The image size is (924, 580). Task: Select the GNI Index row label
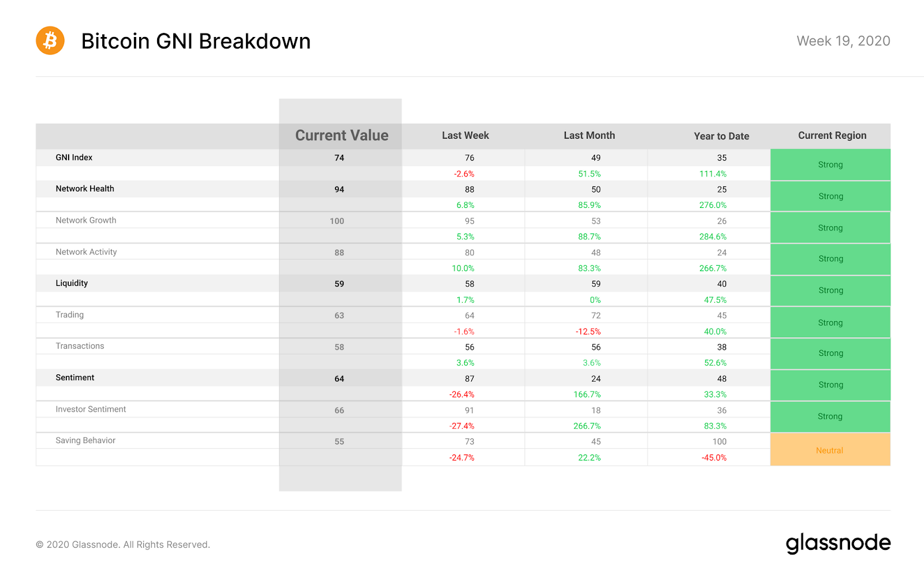click(x=74, y=157)
